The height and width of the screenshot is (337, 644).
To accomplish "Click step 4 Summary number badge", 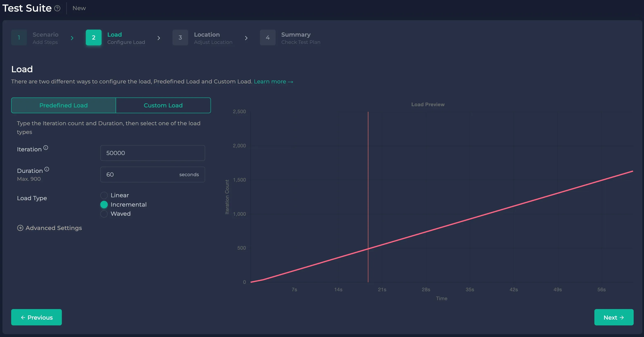I will point(267,37).
